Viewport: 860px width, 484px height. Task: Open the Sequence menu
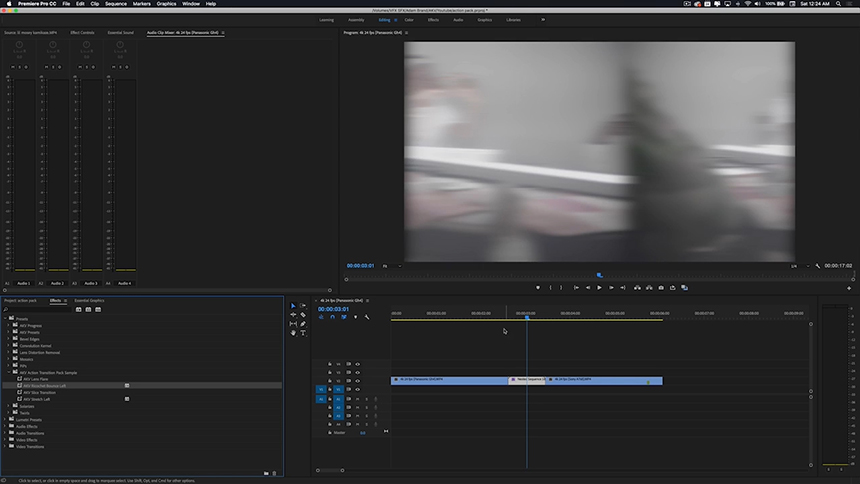[x=116, y=4]
